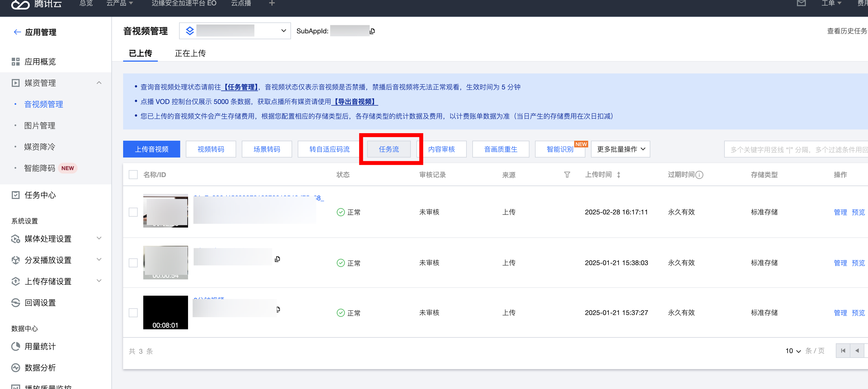Switch to the 正在上传 tab

[190, 53]
